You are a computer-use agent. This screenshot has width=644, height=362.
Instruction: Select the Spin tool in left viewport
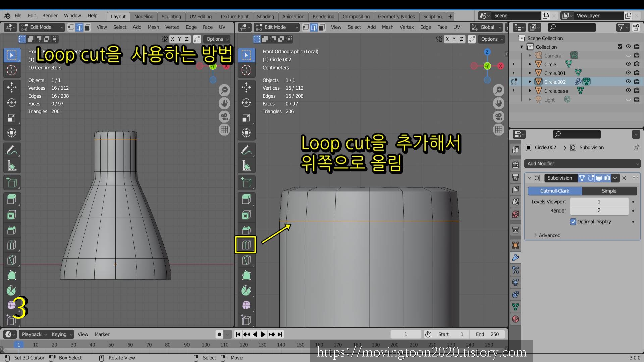click(x=12, y=290)
